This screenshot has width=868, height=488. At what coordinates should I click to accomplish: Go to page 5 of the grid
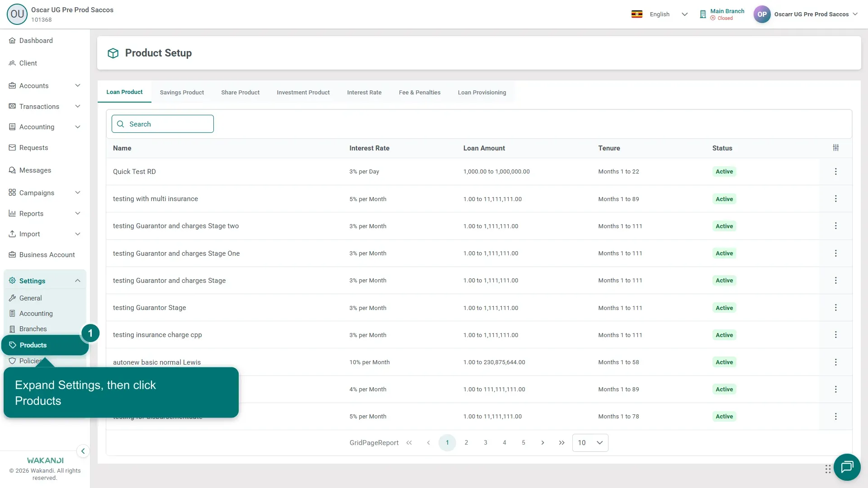(524, 443)
